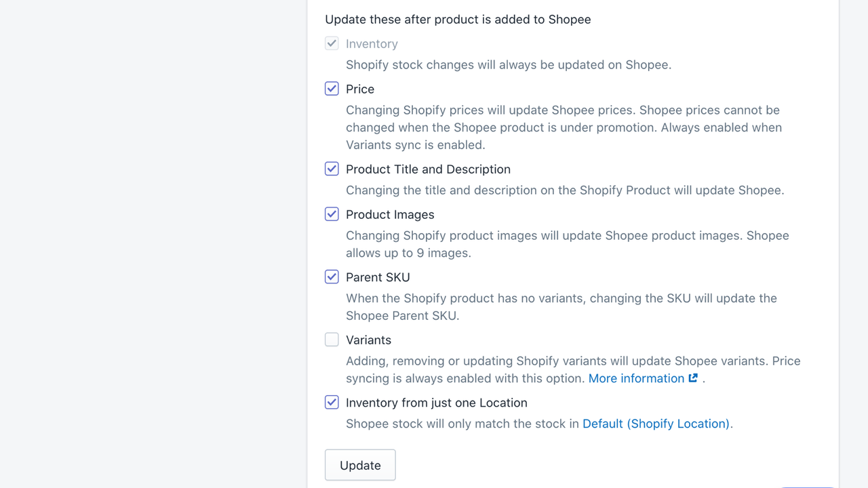Disable Inventory from just one Location

[332, 402]
